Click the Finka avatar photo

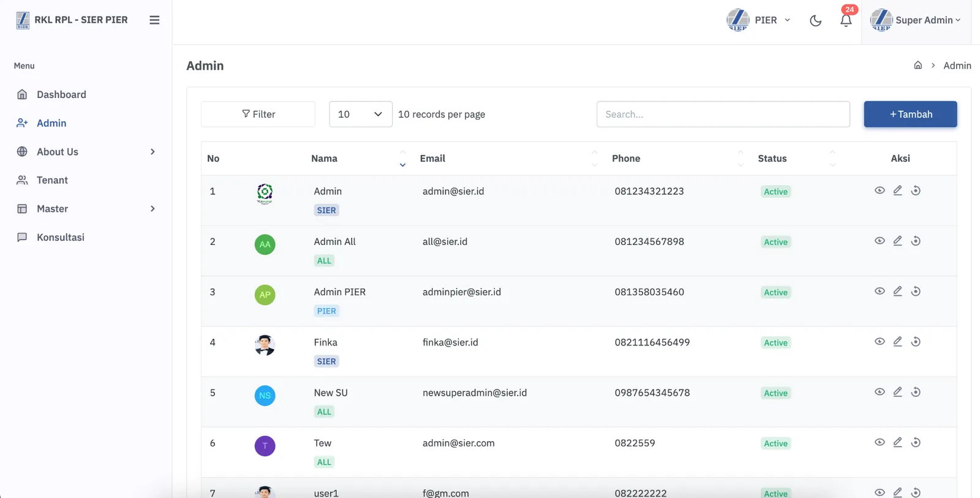click(x=265, y=345)
